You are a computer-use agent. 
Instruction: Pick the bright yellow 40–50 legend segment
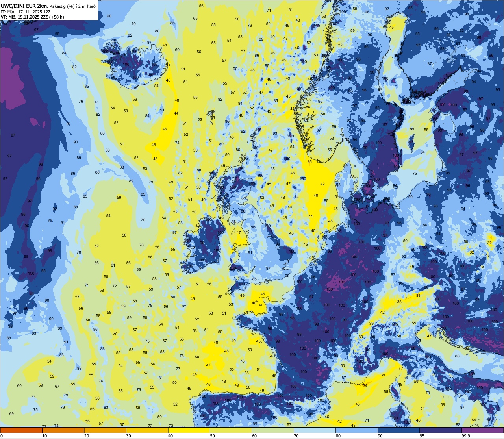pyautogui.click(x=189, y=430)
